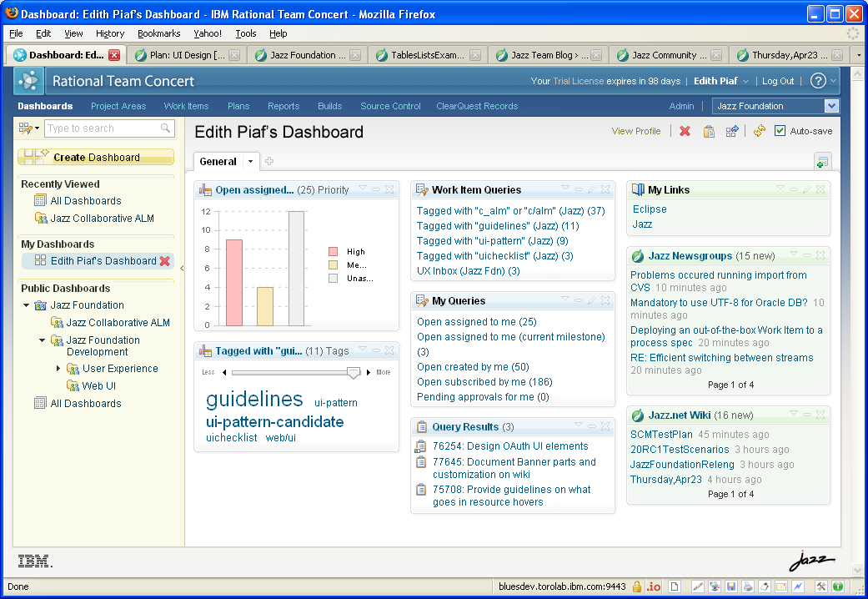Open the Web UI dashboard tree item
868x599 pixels.
coord(99,385)
